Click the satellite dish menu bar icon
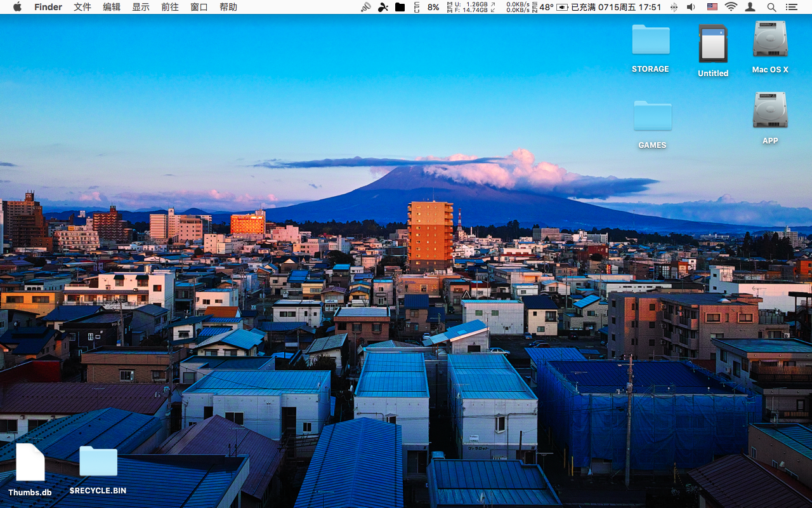 [x=366, y=7]
